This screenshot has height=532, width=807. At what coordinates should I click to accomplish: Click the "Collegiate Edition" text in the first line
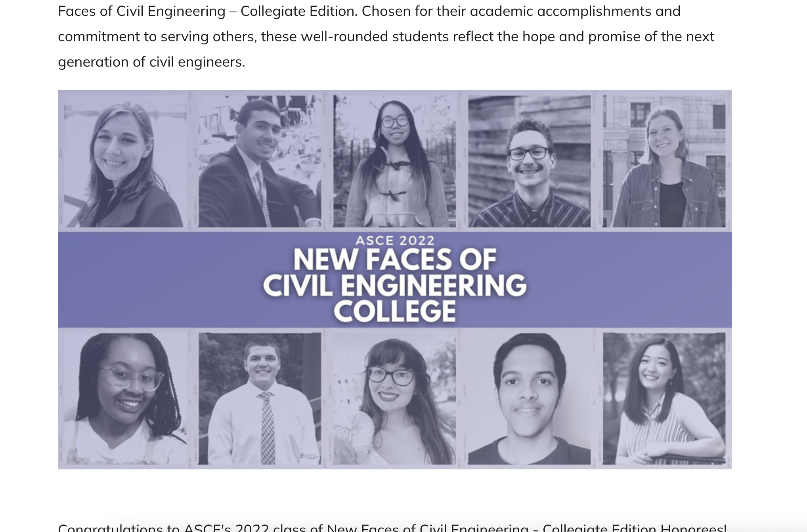pos(299,11)
